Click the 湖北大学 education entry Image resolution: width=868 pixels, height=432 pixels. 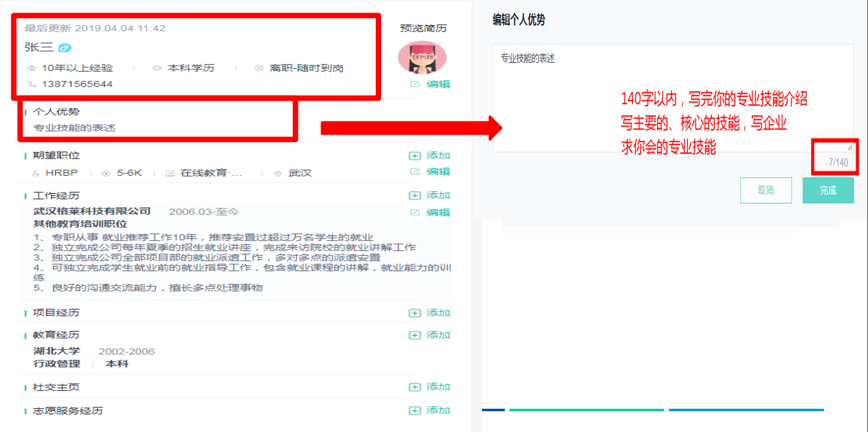coord(57,351)
